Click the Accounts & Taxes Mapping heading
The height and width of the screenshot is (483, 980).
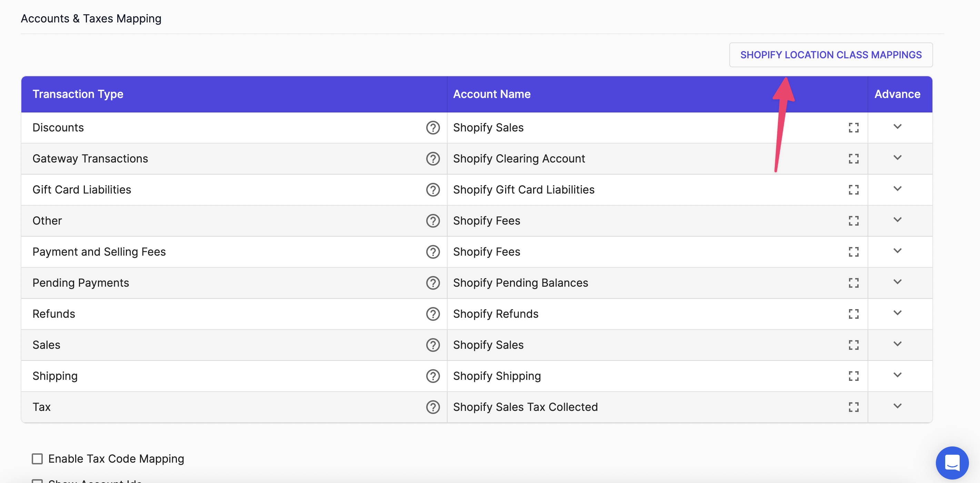91,19
